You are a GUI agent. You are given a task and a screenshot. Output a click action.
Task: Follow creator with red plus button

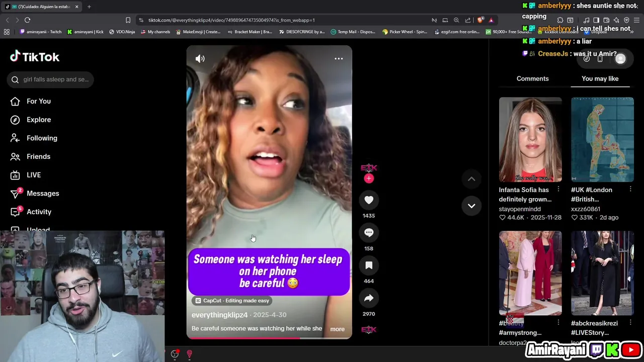(369, 178)
